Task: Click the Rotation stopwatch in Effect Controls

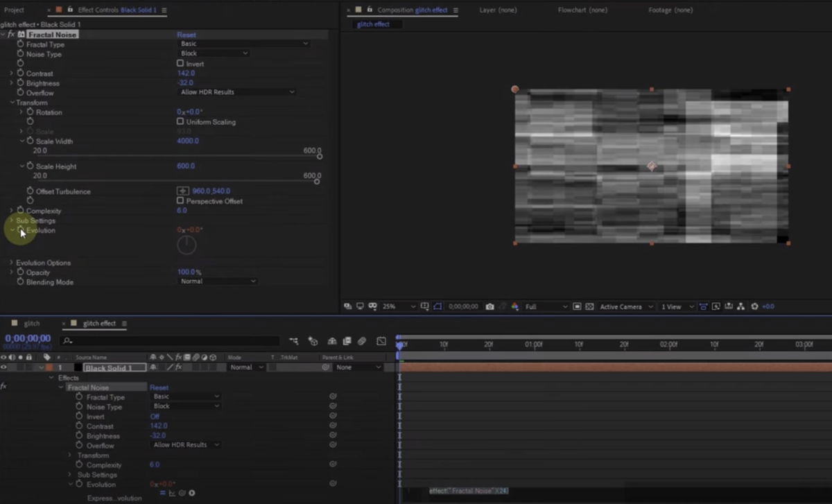Action: pos(30,112)
